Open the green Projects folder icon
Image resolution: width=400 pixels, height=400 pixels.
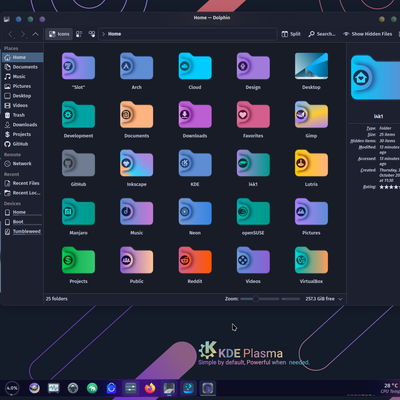click(x=78, y=260)
